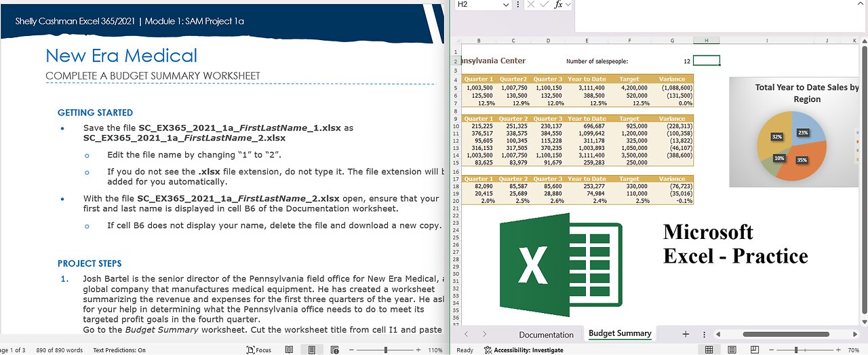Click the PROJECT STEPS heading in Word
Image resolution: width=868 pixels, height=355 pixels.
[x=90, y=263]
